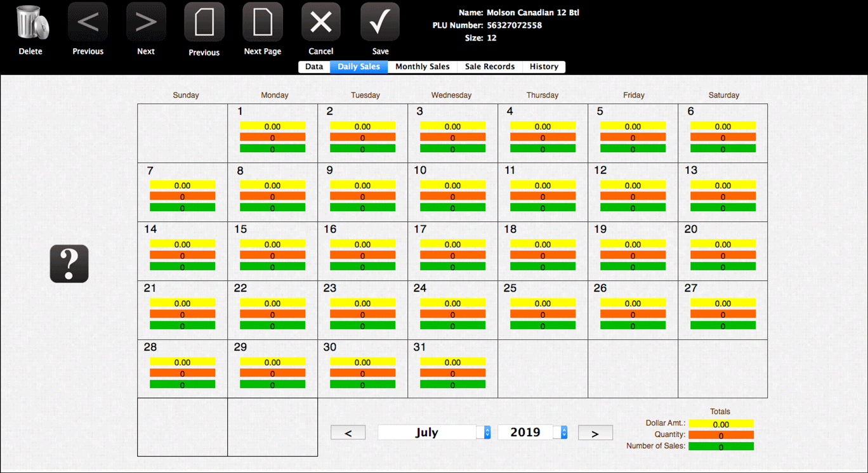Viewport: 868px width, 473px height.
Task: Switch to the Data tab
Action: click(x=314, y=67)
